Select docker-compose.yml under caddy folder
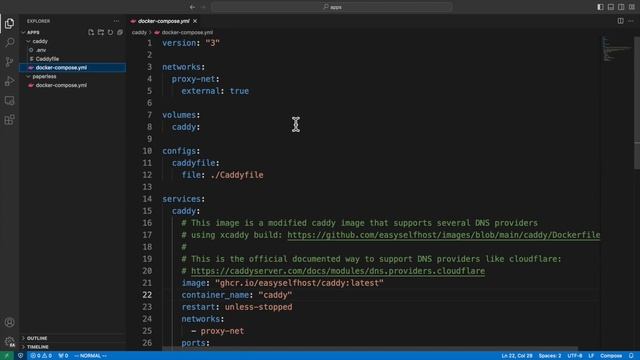Image resolution: width=640 pixels, height=360 pixels. pyautogui.click(x=73, y=67)
